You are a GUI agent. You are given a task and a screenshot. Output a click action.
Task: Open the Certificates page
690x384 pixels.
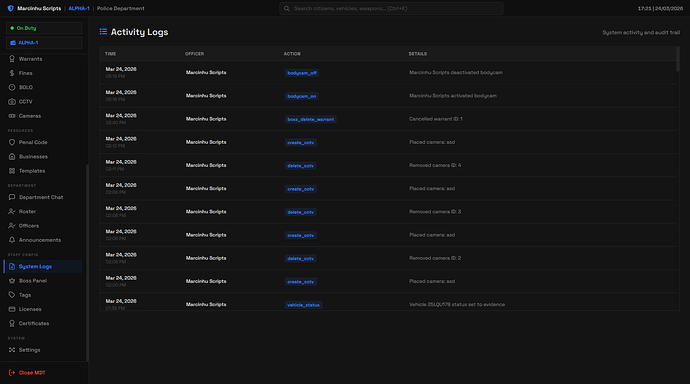pos(43,323)
